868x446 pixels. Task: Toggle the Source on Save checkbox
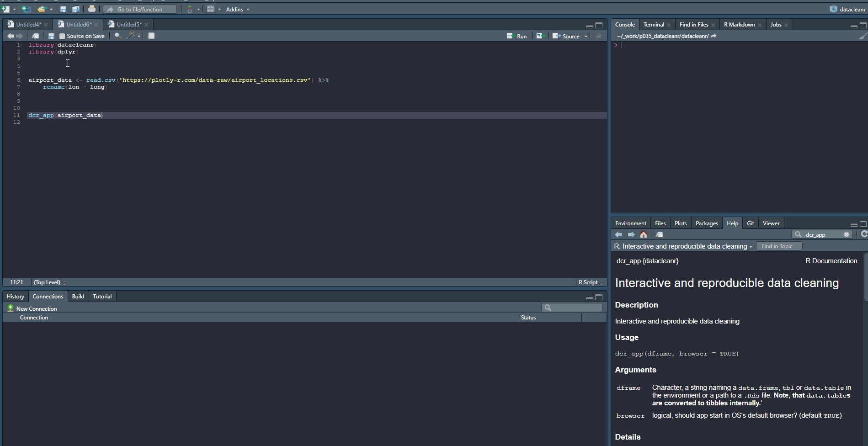(62, 36)
